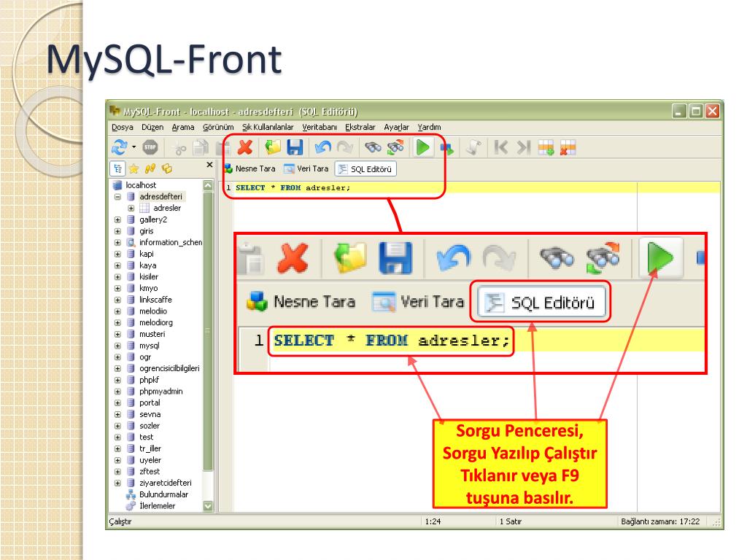Click the grey Post icon left of First Record

point(473,147)
